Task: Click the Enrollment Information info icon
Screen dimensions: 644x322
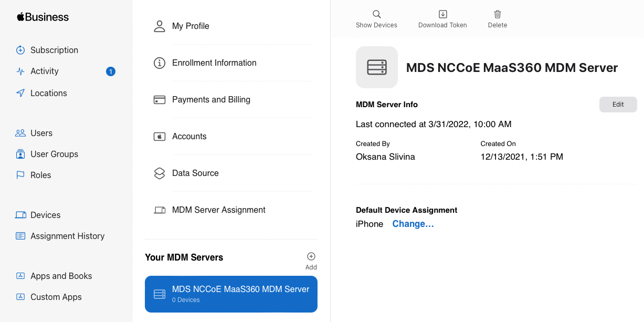Action: pyautogui.click(x=160, y=63)
